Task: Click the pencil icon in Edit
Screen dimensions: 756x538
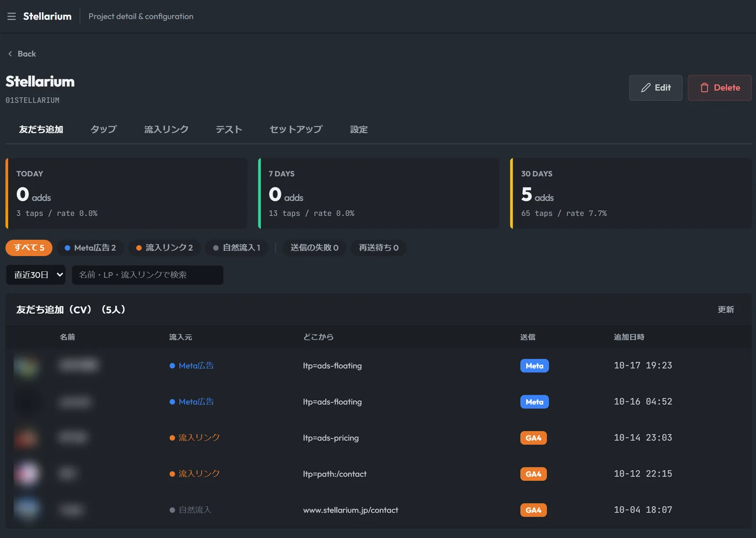Action: coord(645,88)
